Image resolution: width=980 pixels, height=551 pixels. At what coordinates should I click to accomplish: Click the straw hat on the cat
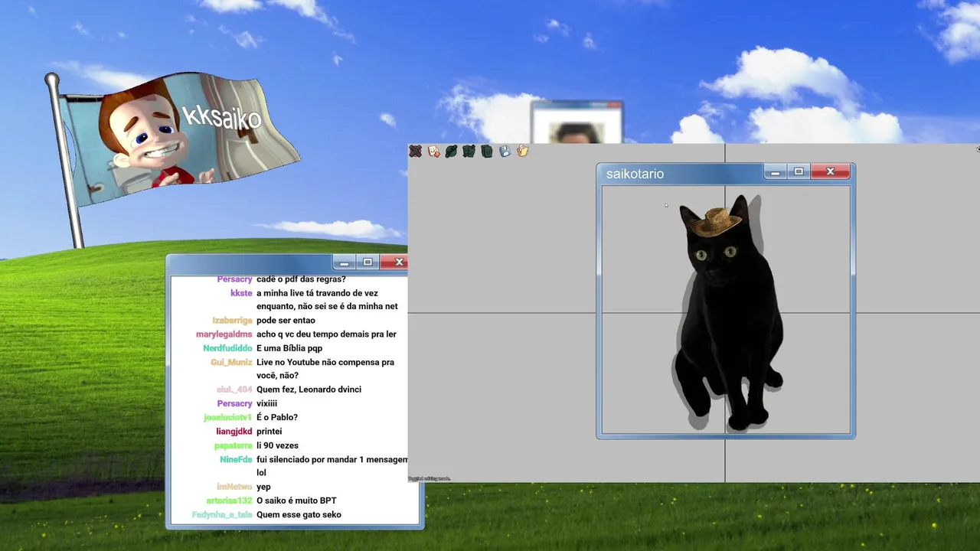(715, 222)
